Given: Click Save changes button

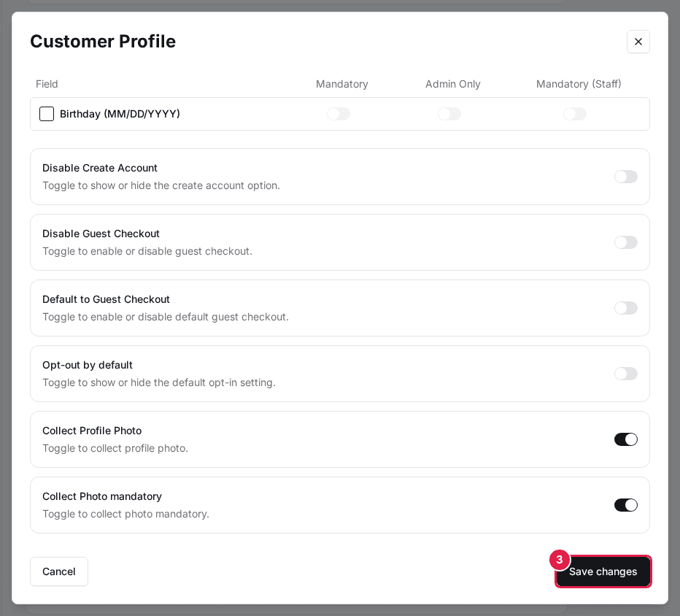Looking at the screenshot, I should click(603, 571).
